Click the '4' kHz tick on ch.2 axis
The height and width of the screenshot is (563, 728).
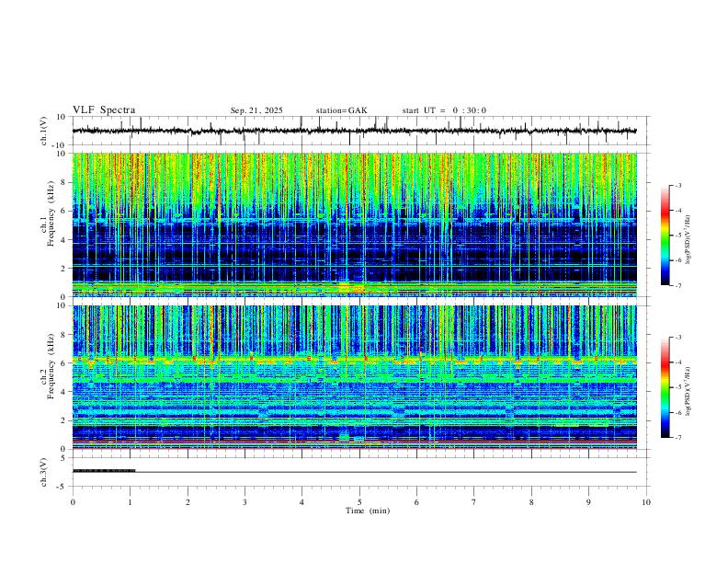[x=63, y=392]
